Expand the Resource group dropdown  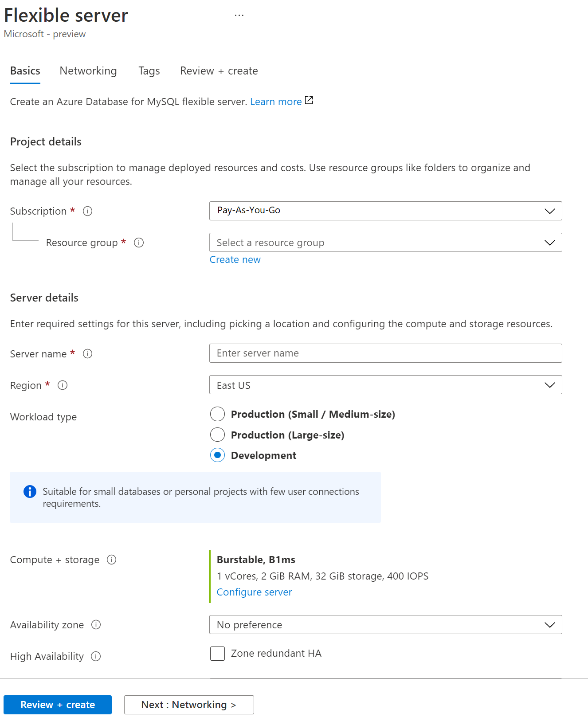coord(385,243)
